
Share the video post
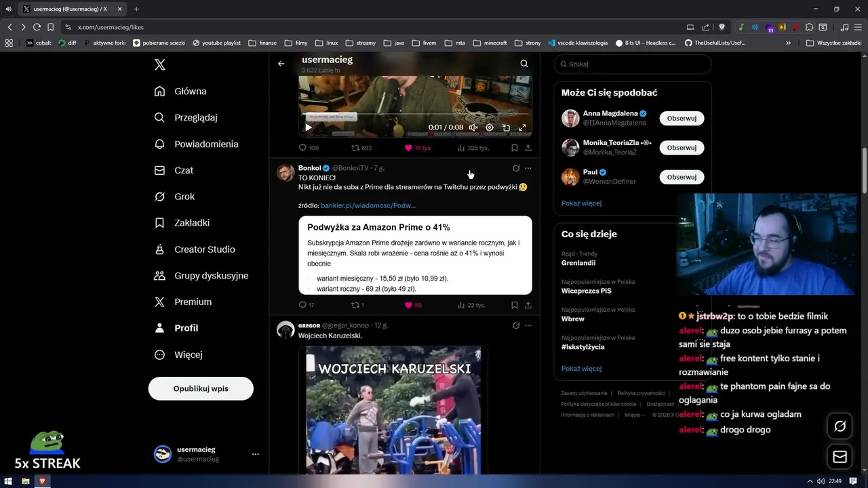528,148
